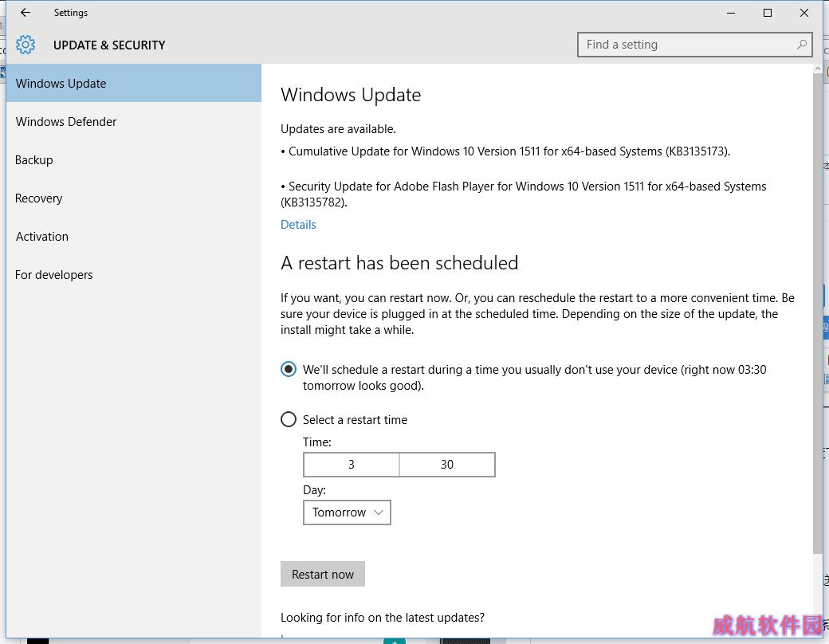Click the Adobe Flash Player security update text
This screenshot has width=829, height=644.
(x=524, y=194)
